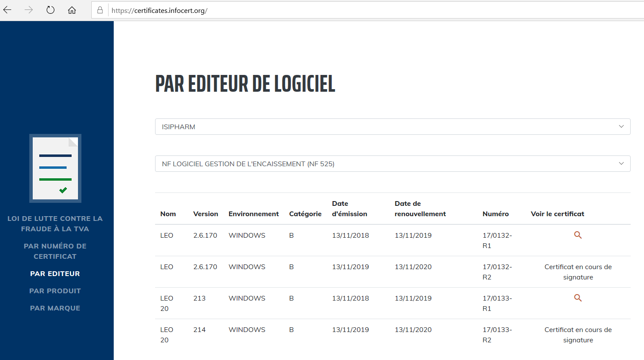Click the Date d'émission column header
644x360 pixels.
point(350,209)
